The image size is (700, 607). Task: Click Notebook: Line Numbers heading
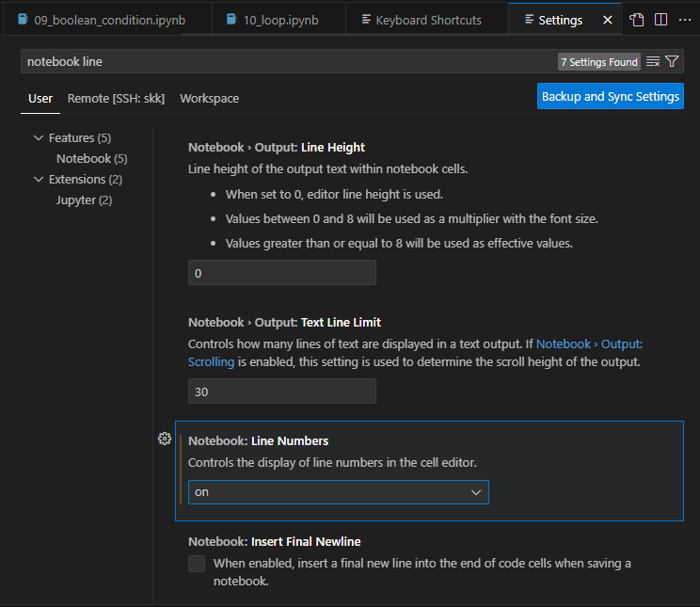click(x=259, y=440)
